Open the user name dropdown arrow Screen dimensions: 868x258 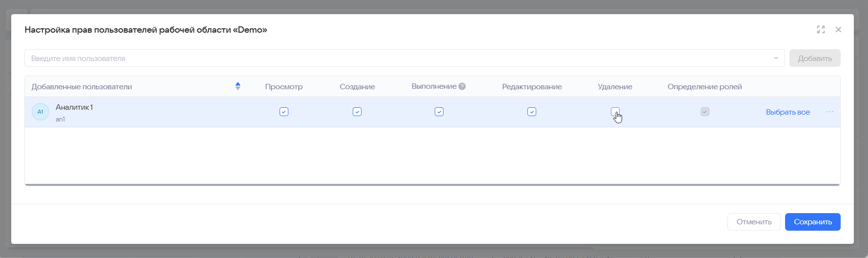(x=776, y=58)
